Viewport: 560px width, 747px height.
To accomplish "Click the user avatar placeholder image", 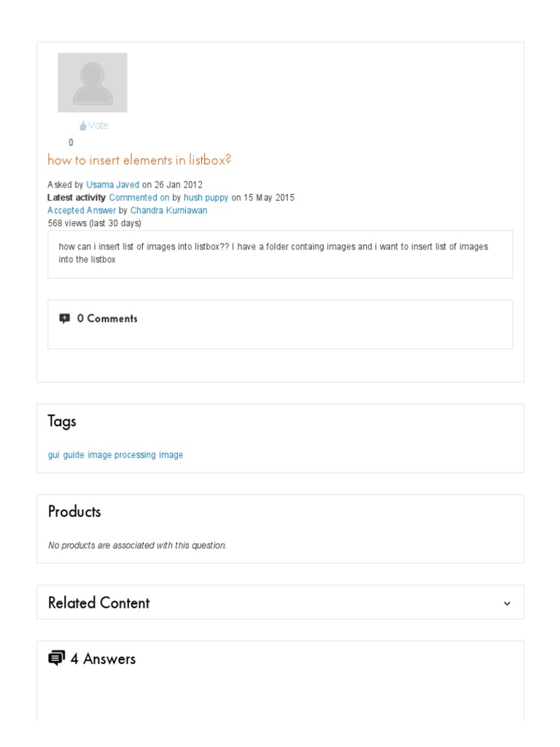I will pos(93,82).
